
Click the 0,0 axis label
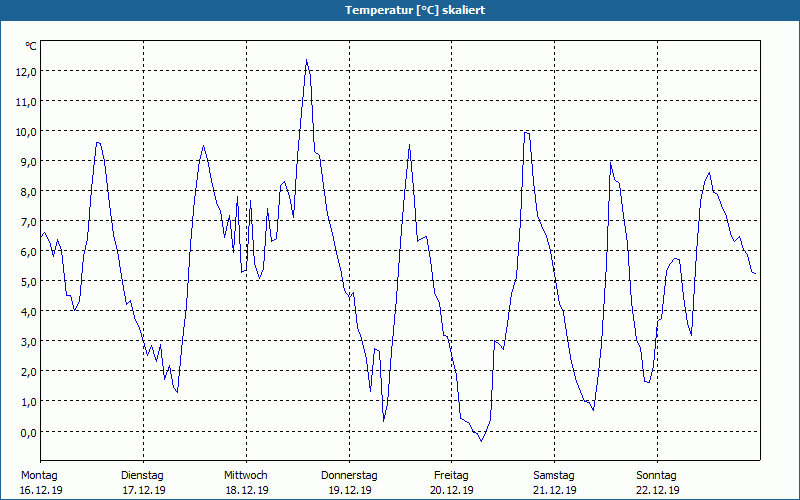(x=28, y=433)
